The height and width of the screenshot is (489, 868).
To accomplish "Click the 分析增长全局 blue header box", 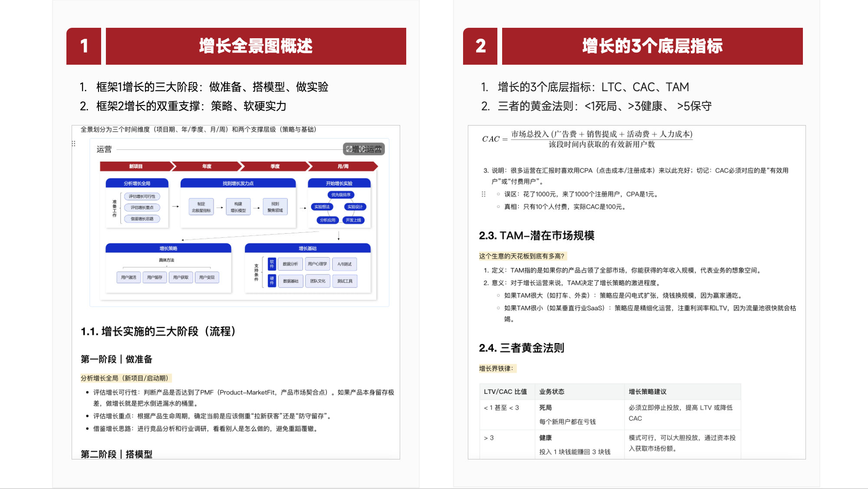I will [x=137, y=183].
